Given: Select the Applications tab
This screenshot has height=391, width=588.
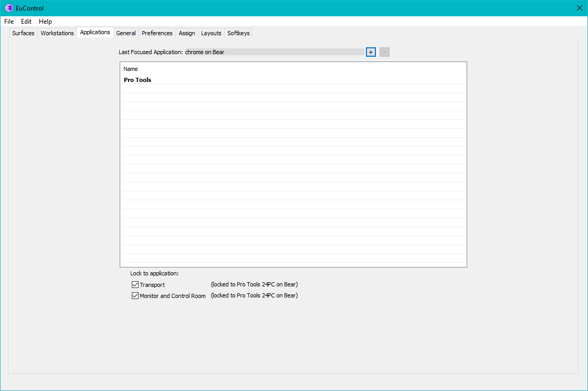Looking at the screenshot, I should (95, 33).
